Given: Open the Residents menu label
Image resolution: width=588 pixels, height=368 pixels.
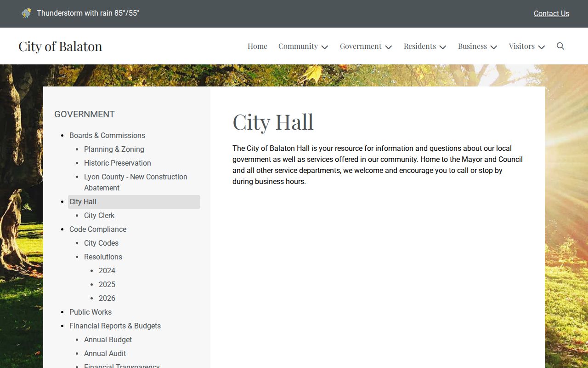Looking at the screenshot, I should coord(420,46).
